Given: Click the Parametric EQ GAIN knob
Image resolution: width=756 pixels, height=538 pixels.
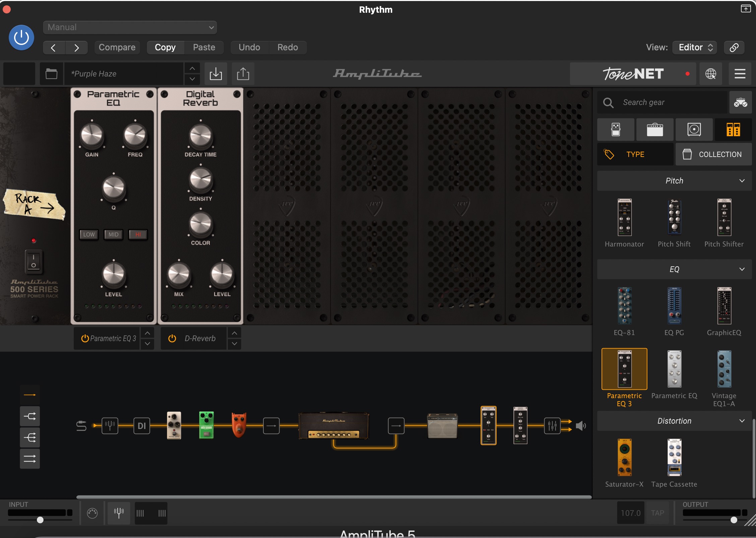Looking at the screenshot, I should (x=91, y=136).
